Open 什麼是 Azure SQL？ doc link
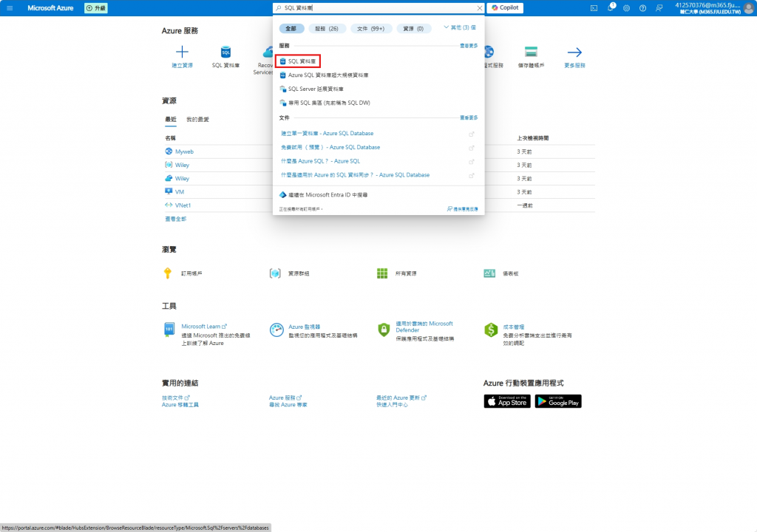This screenshot has height=532, width=757. point(321,161)
